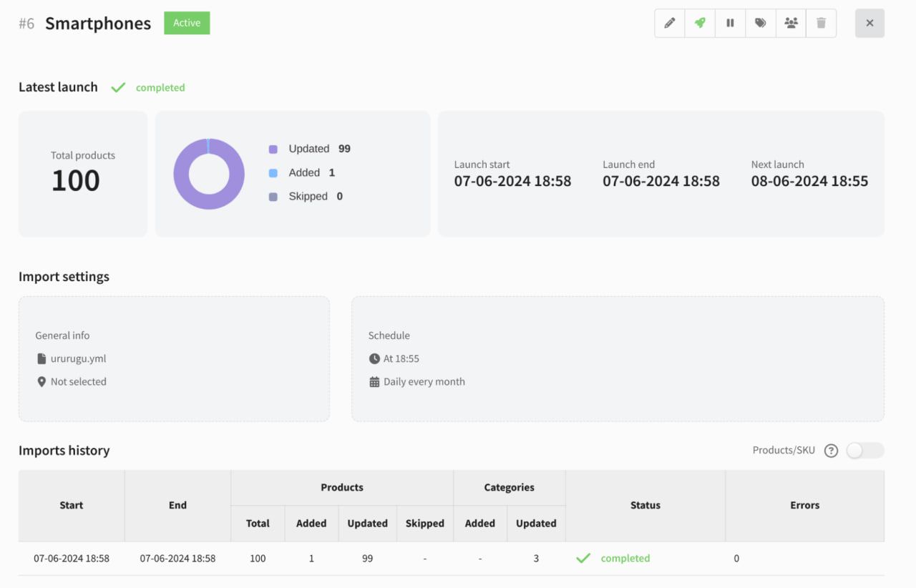This screenshot has height=588, width=916.
Task: Click the 'completed' status in history row
Action: tap(625, 559)
